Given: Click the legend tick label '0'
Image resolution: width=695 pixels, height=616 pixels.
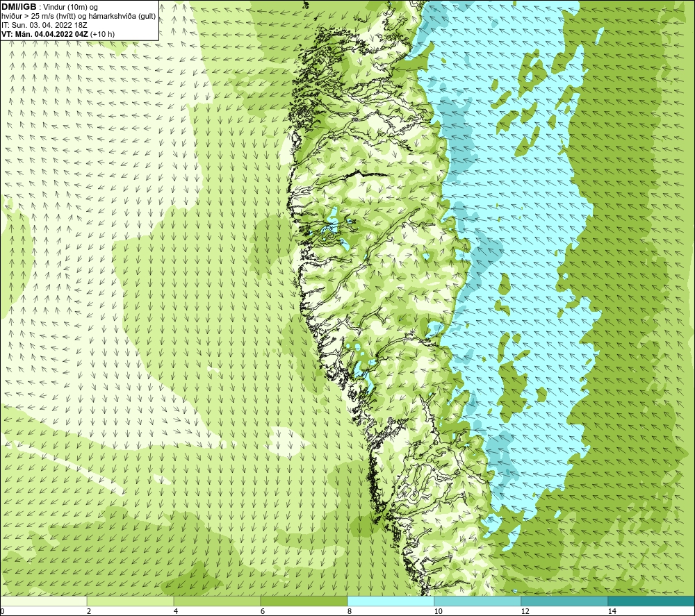Looking at the screenshot, I should 2,611.
